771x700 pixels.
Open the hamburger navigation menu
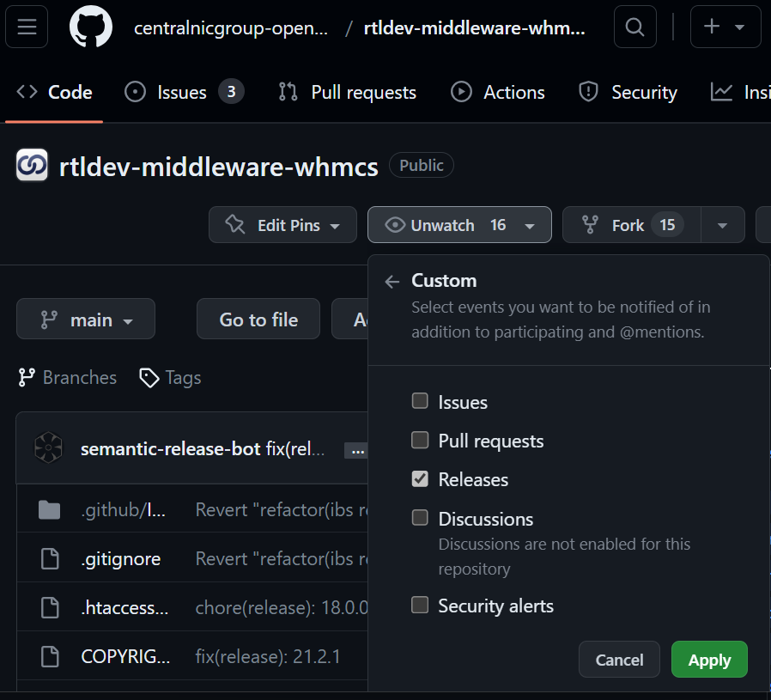[x=27, y=27]
